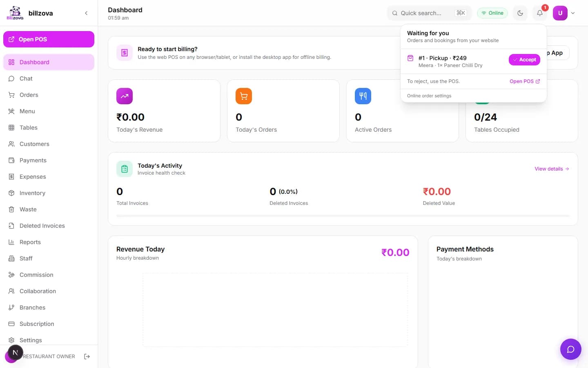
Task: Collapse the sidebar with the chevron arrow
Action: (86, 13)
